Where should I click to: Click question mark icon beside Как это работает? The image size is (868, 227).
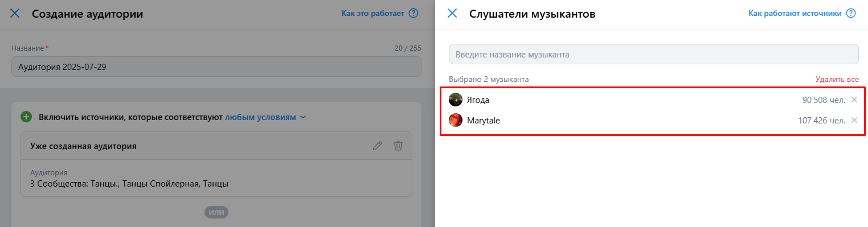414,13
